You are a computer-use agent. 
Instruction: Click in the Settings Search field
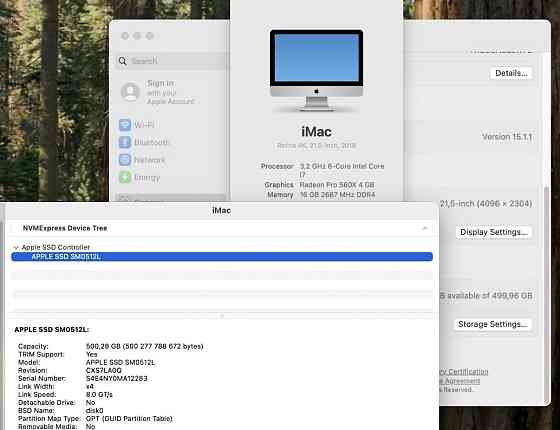tap(171, 61)
